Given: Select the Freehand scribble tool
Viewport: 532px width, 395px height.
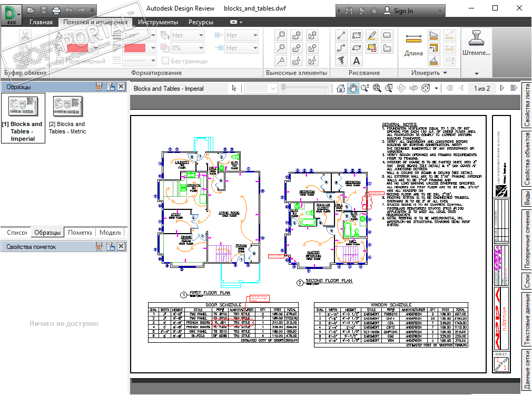Looking at the screenshot, I should point(341,61).
